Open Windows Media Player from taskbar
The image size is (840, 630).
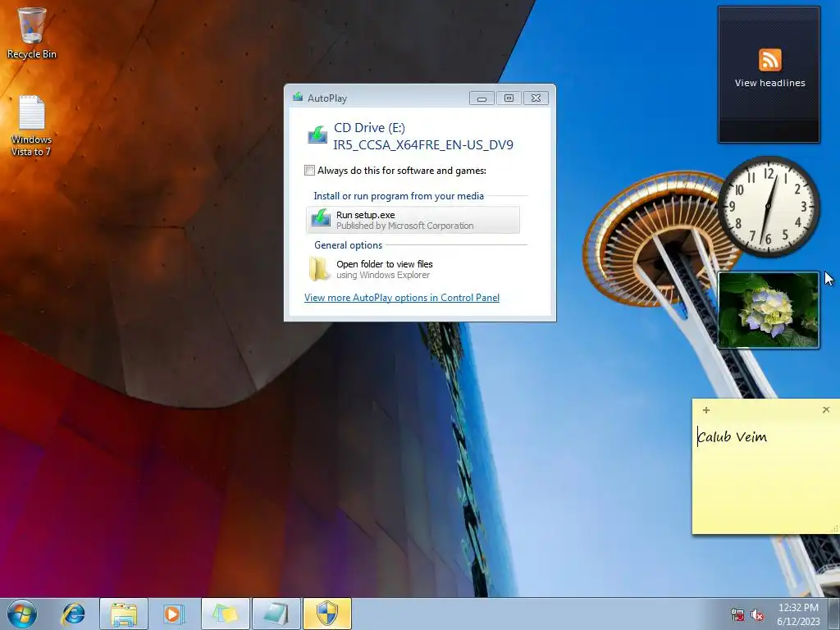174,614
